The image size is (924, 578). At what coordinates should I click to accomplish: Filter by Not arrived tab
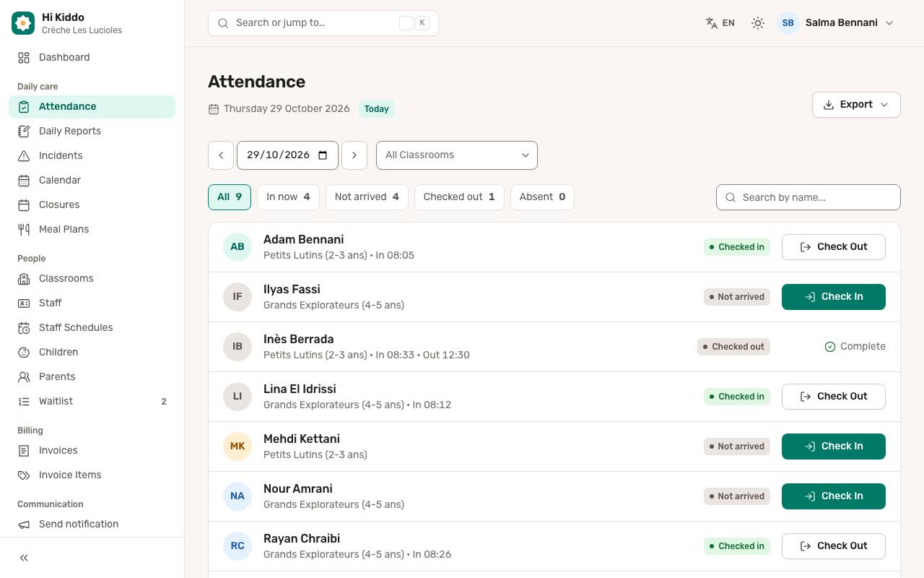[367, 197]
